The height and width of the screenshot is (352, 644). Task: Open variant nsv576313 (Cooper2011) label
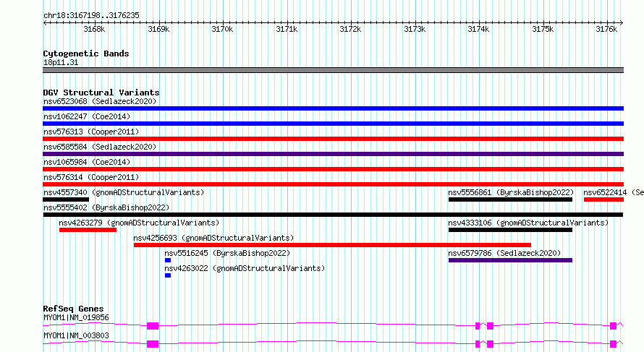[x=91, y=132]
